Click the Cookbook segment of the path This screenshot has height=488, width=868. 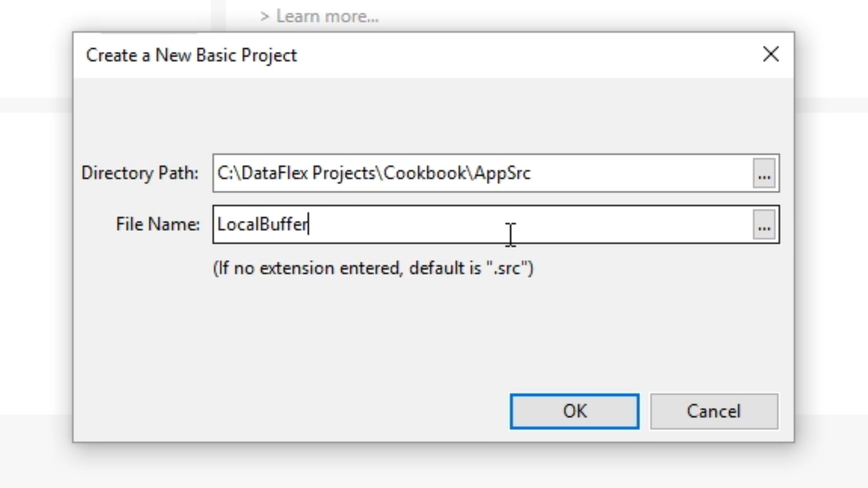(x=425, y=173)
